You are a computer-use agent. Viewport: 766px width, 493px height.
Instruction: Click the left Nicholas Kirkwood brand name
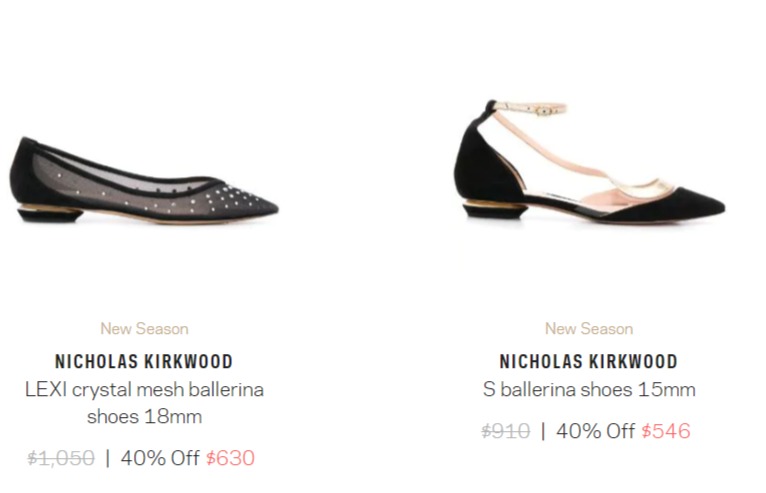click(x=144, y=362)
